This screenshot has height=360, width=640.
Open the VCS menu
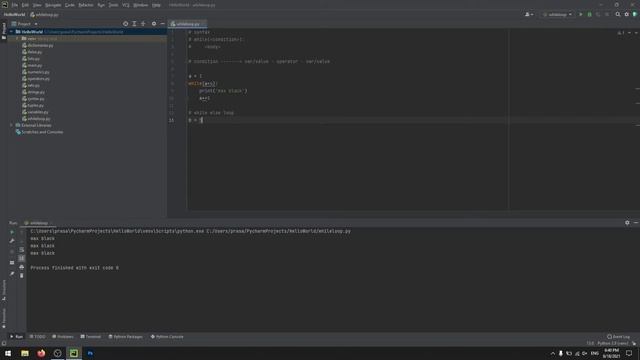(126, 5)
